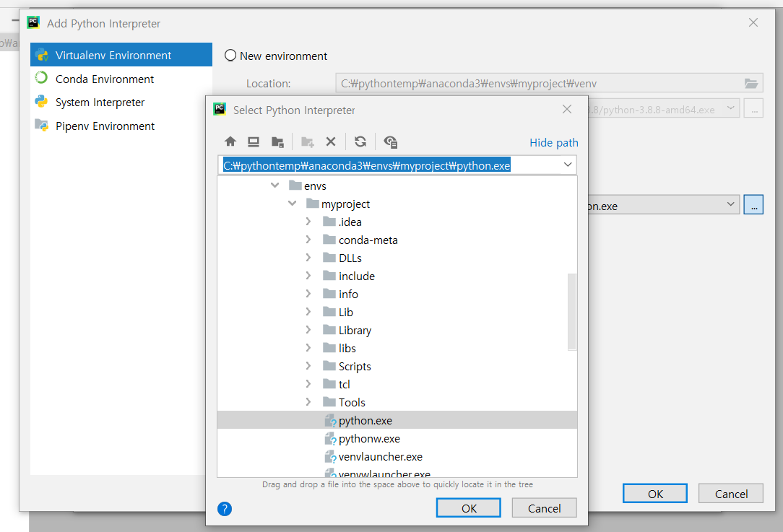Expand the Tools folder chevron

[308, 402]
